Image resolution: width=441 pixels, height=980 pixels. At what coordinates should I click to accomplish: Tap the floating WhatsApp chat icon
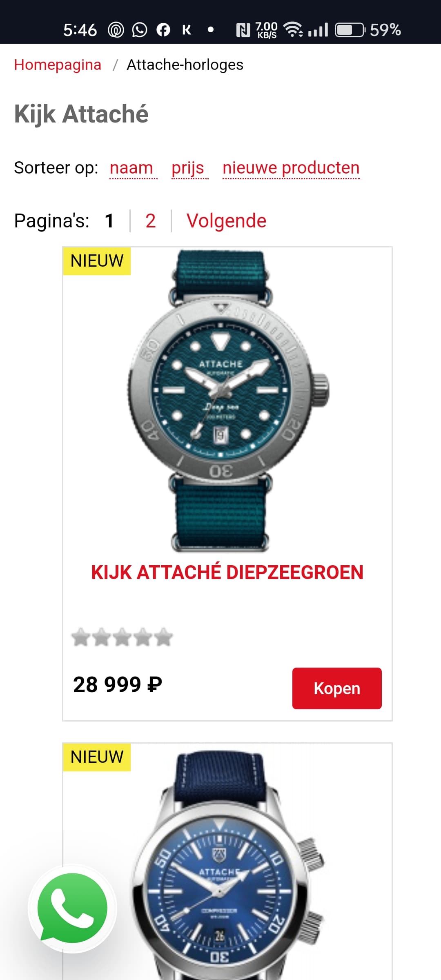(x=72, y=909)
